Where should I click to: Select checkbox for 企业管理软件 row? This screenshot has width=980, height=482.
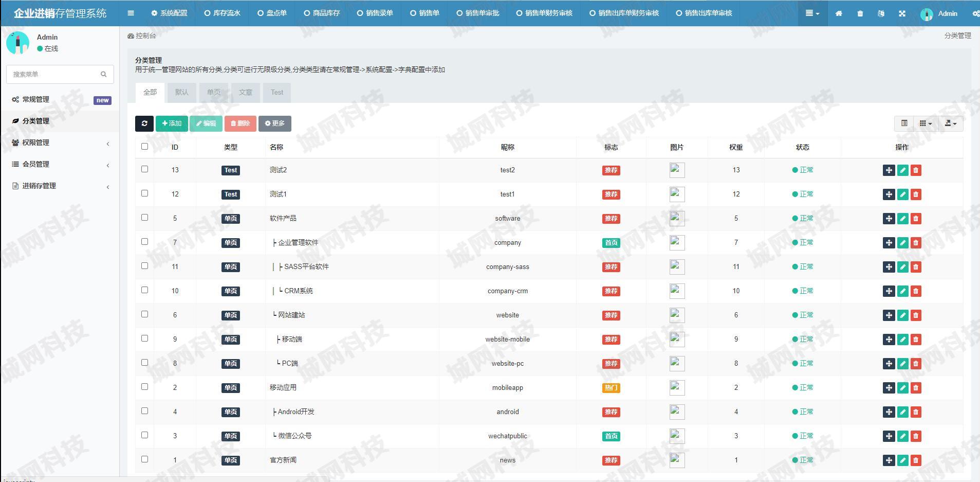click(144, 242)
